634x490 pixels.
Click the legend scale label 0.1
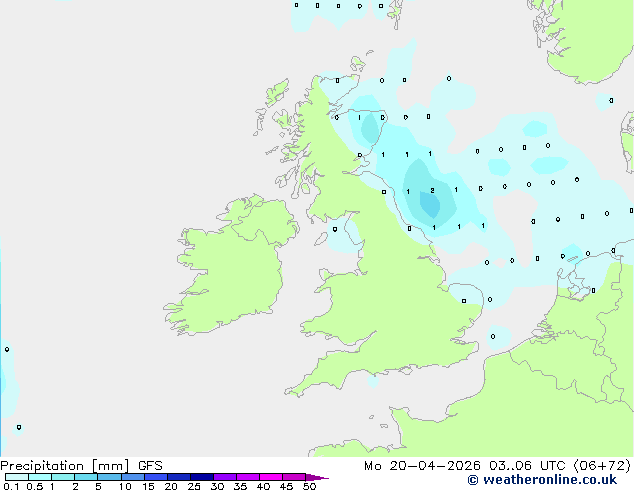(x=11, y=486)
